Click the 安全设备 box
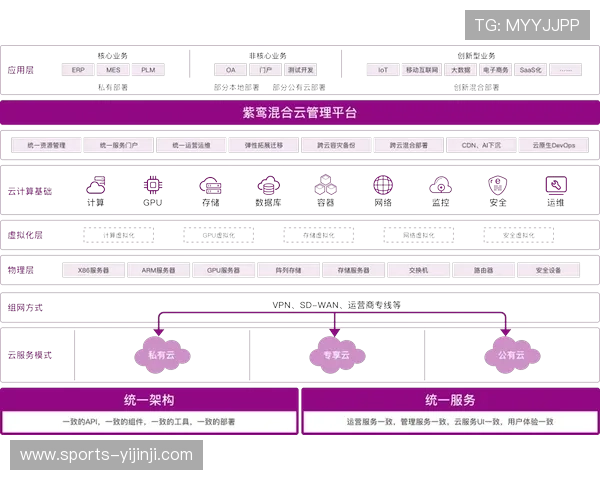 click(548, 270)
